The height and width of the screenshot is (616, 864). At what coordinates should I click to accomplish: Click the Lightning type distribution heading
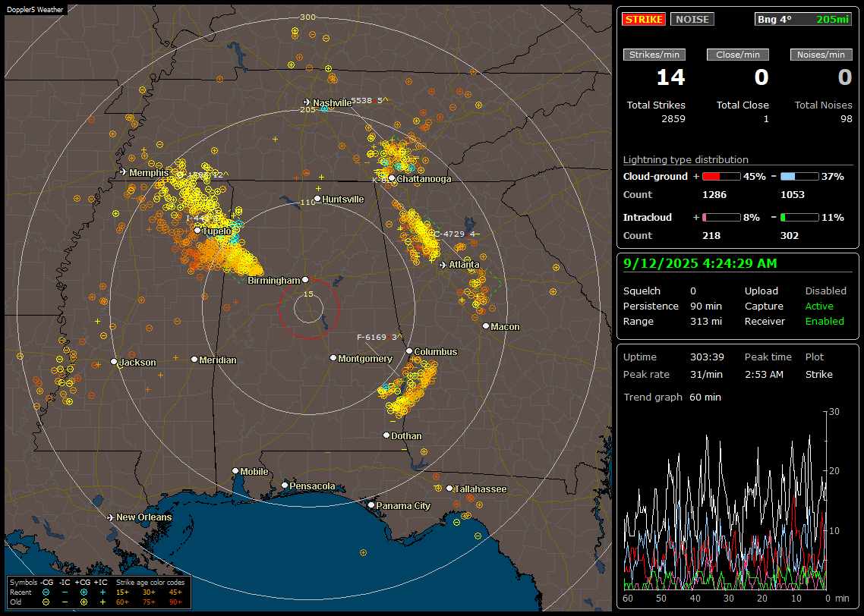coord(686,159)
